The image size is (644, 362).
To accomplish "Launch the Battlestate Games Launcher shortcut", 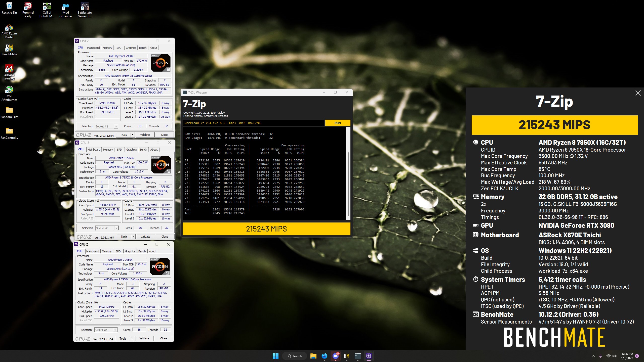I will (85, 10).
